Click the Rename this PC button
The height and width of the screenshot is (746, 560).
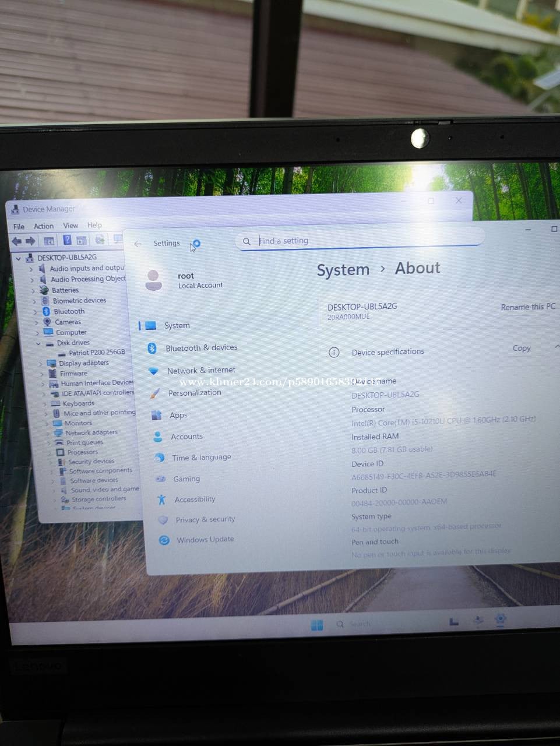click(x=528, y=307)
